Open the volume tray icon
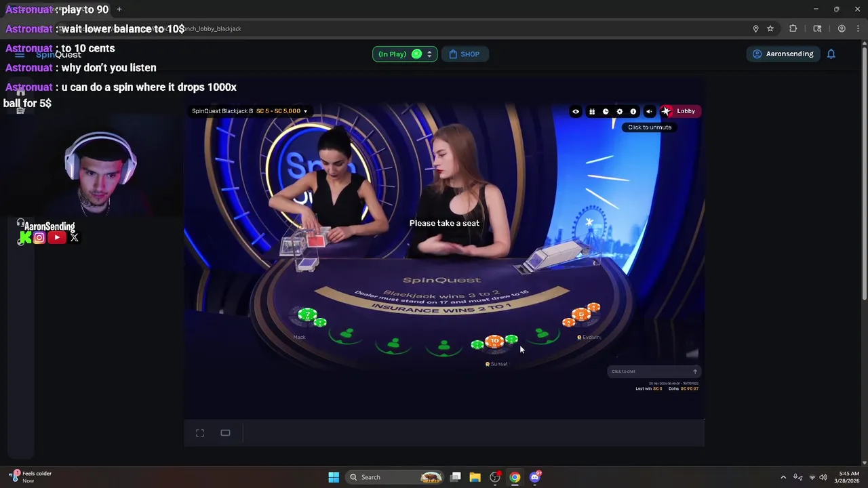868x488 pixels. pos(823,477)
